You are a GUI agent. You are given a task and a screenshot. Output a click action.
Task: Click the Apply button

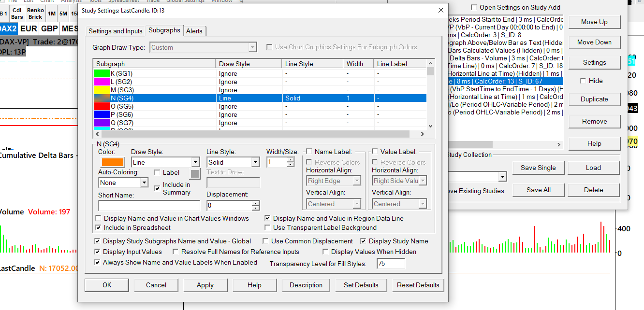click(x=205, y=285)
